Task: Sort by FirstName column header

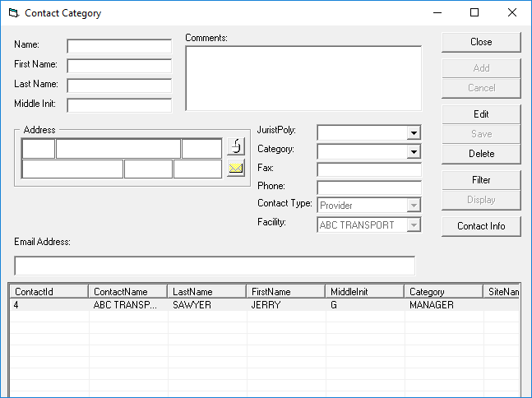Action: coord(286,291)
